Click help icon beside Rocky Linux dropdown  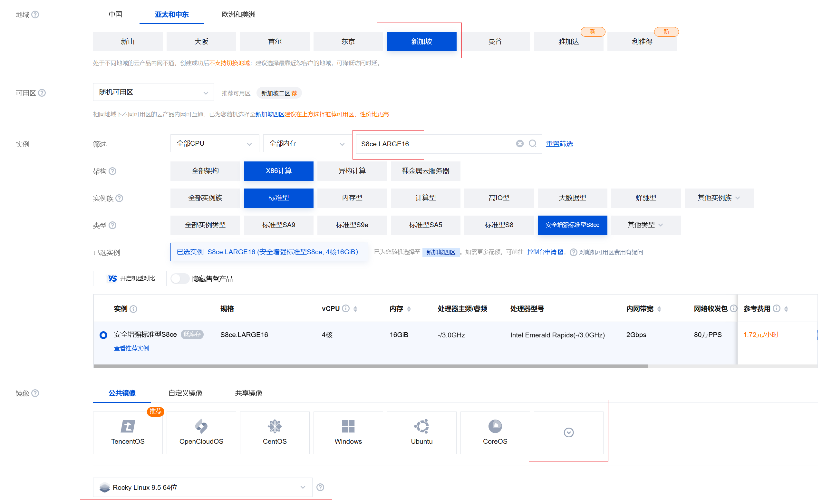click(320, 488)
